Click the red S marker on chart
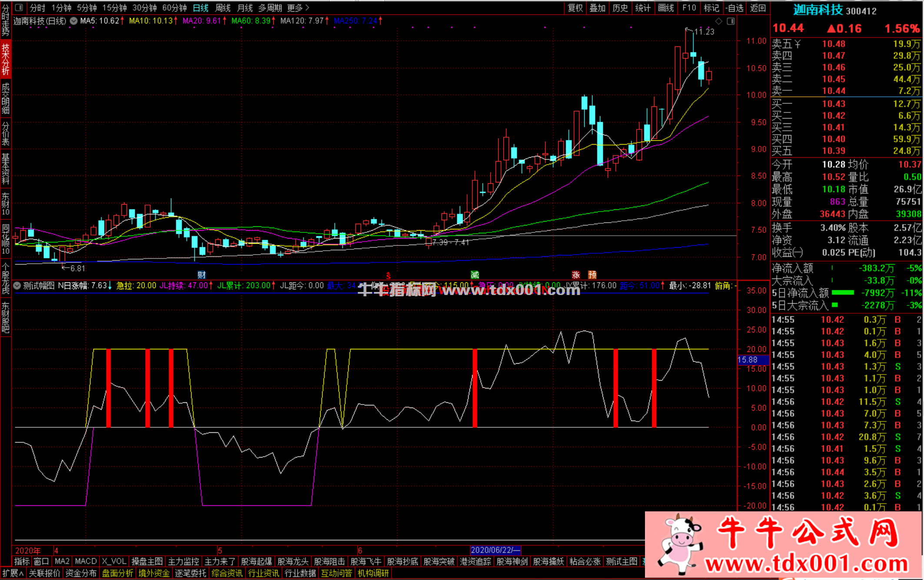The image size is (924, 580). [x=388, y=275]
